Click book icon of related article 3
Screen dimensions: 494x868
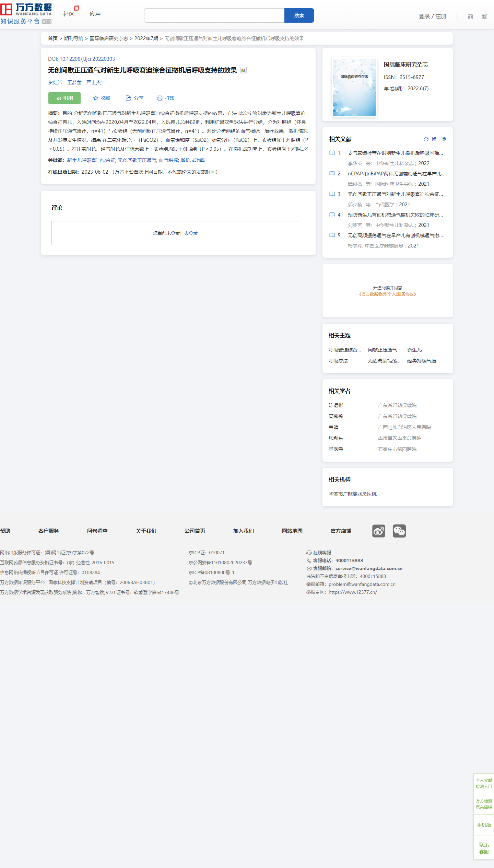point(332,194)
